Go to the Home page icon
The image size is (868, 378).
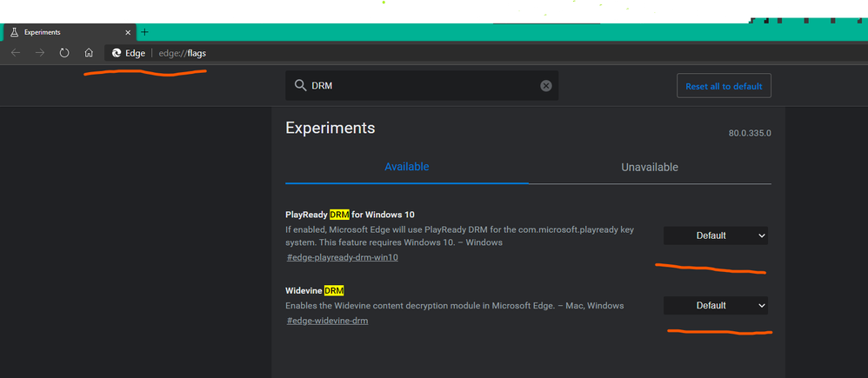click(89, 53)
